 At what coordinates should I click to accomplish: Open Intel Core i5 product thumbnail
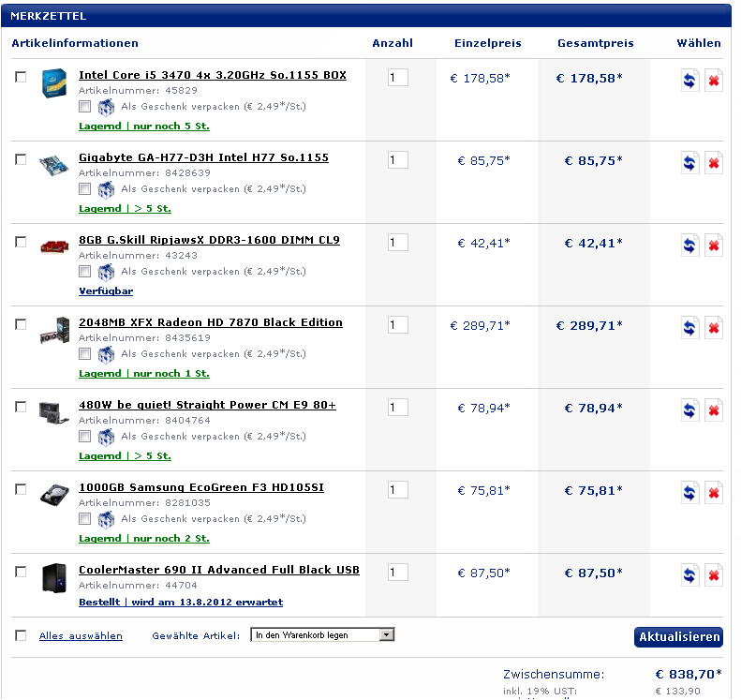(x=54, y=83)
